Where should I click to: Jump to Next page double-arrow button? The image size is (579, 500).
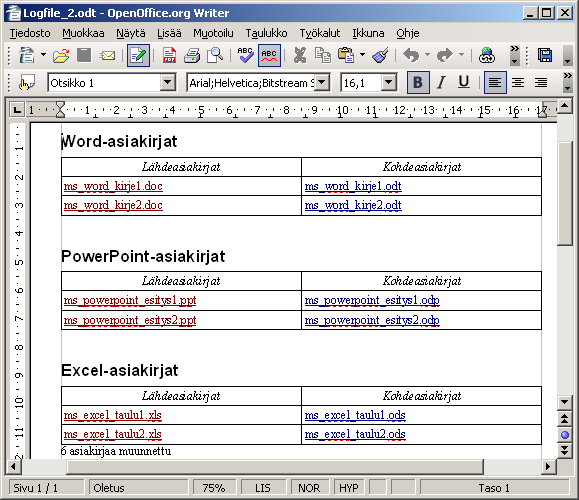pyautogui.click(x=565, y=450)
